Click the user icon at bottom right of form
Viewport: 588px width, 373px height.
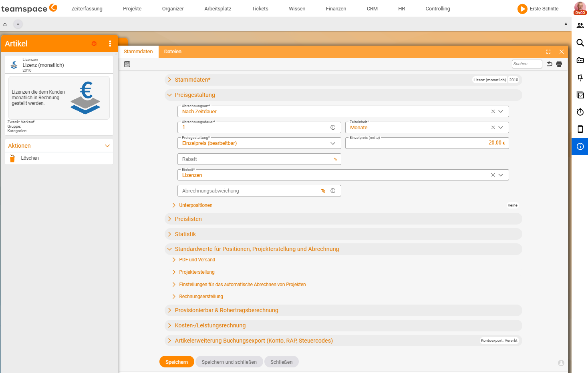click(561, 363)
